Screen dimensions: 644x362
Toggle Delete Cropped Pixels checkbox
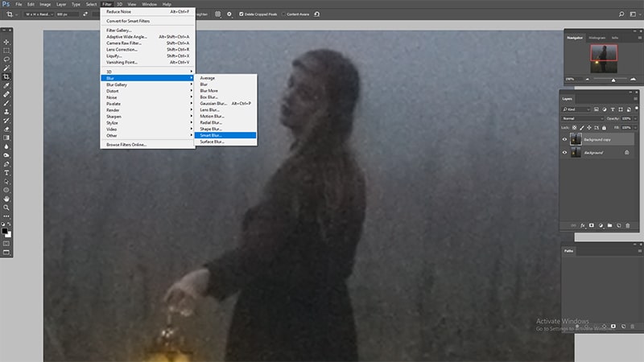click(x=242, y=14)
